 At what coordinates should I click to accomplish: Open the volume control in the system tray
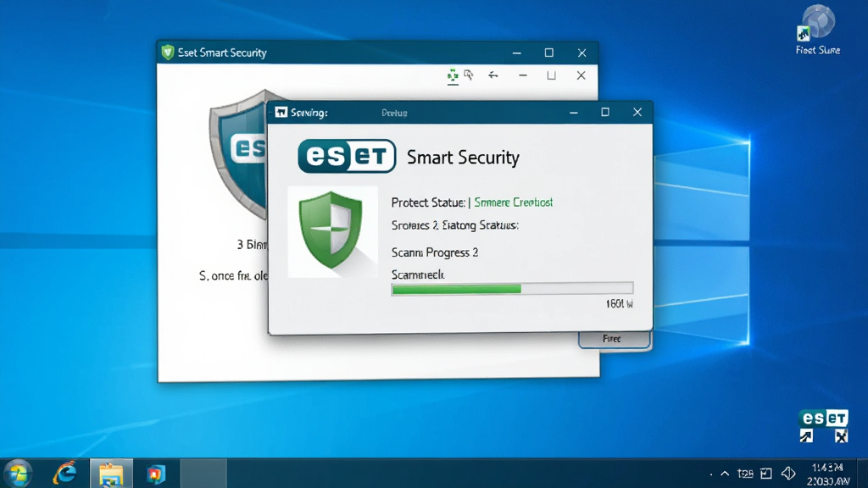(x=787, y=474)
